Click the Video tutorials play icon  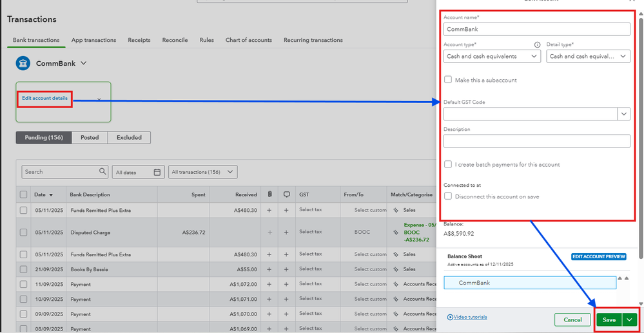coord(450,318)
